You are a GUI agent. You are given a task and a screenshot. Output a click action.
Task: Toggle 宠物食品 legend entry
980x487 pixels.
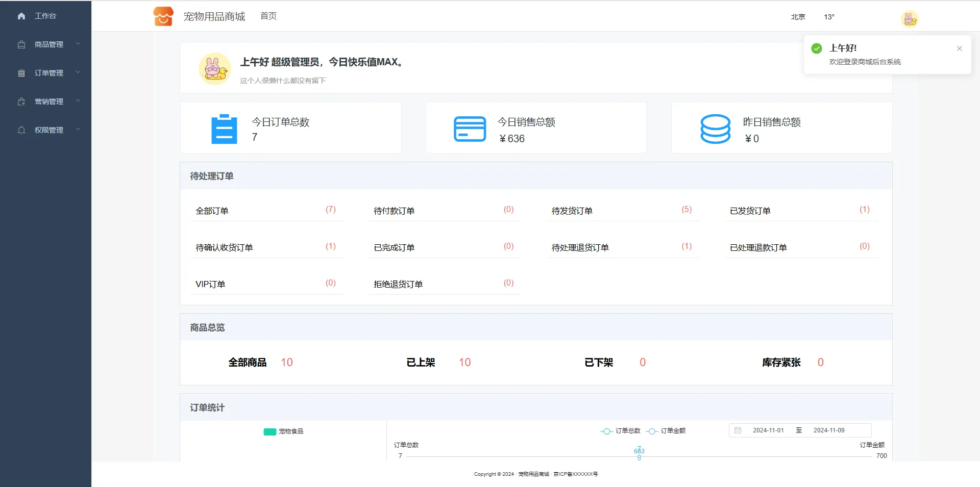point(284,431)
